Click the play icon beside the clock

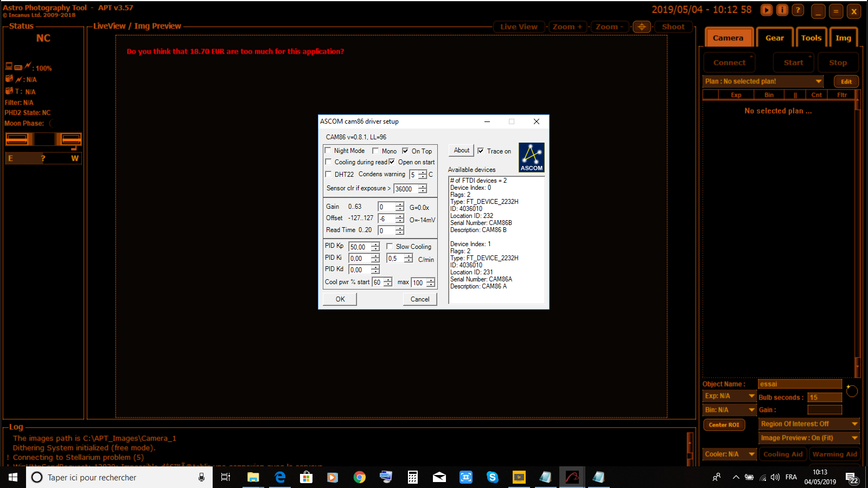(x=766, y=10)
